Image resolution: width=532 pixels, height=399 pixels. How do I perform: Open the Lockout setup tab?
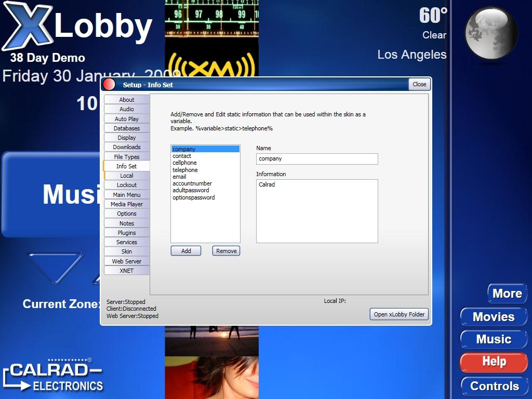click(x=127, y=185)
